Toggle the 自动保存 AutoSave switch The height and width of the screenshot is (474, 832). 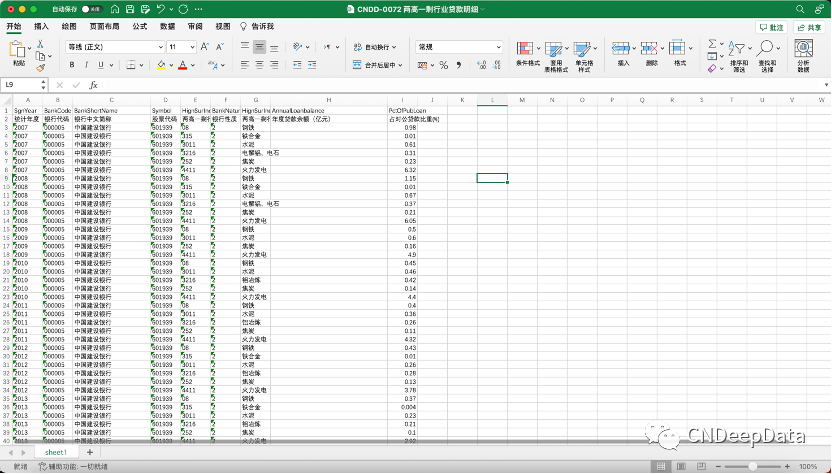point(92,9)
